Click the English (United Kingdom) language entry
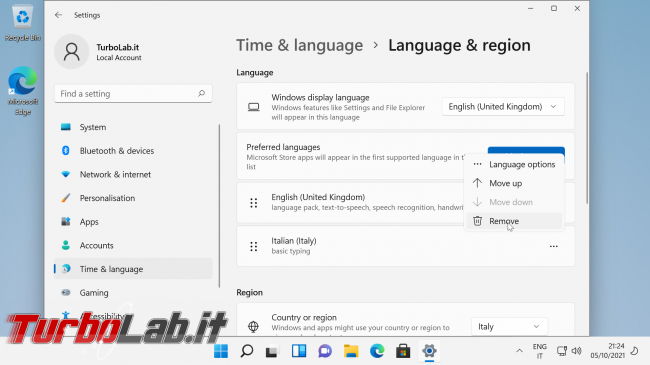650x365 pixels. (350, 203)
